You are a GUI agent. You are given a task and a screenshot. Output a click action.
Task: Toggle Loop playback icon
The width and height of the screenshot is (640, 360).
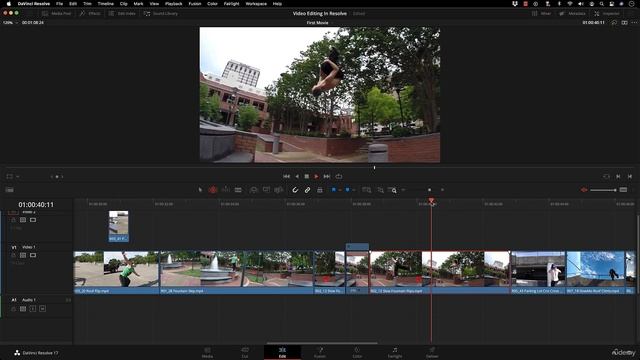coord(339,176)
